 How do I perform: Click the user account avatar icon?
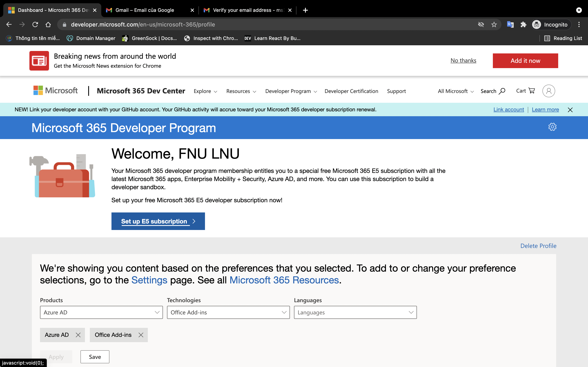click(x=548, y=91)
